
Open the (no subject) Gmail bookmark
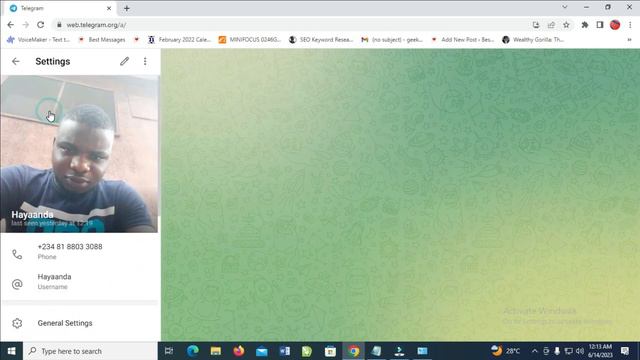tap(392, 40)
